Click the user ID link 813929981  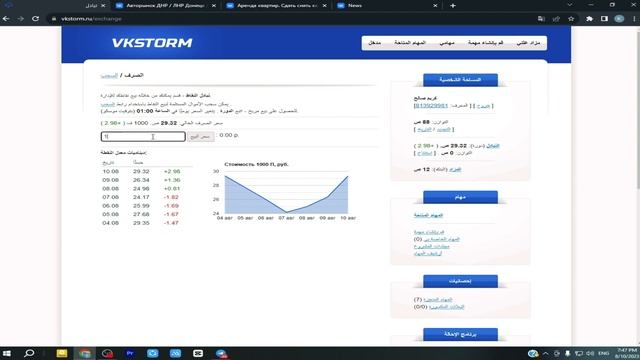tap(431, 106)
